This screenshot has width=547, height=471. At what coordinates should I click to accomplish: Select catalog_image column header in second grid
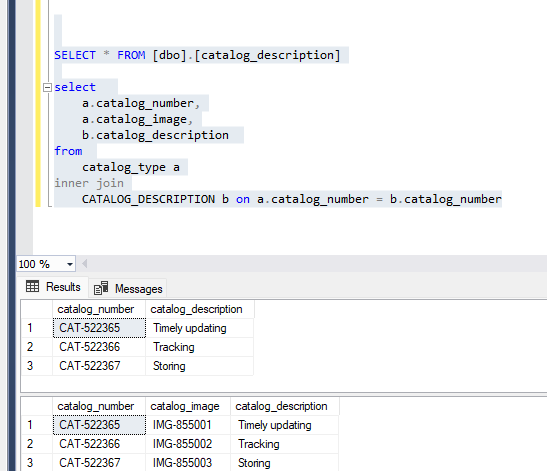click(x=188, y=406)
